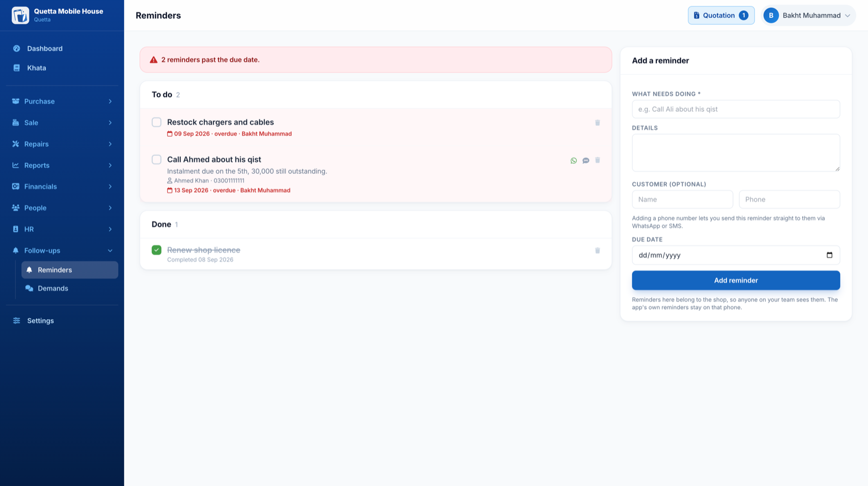The width and height of the screenshot is (868, 486).
Task: Click the customer Phone field
Action: 789,199
